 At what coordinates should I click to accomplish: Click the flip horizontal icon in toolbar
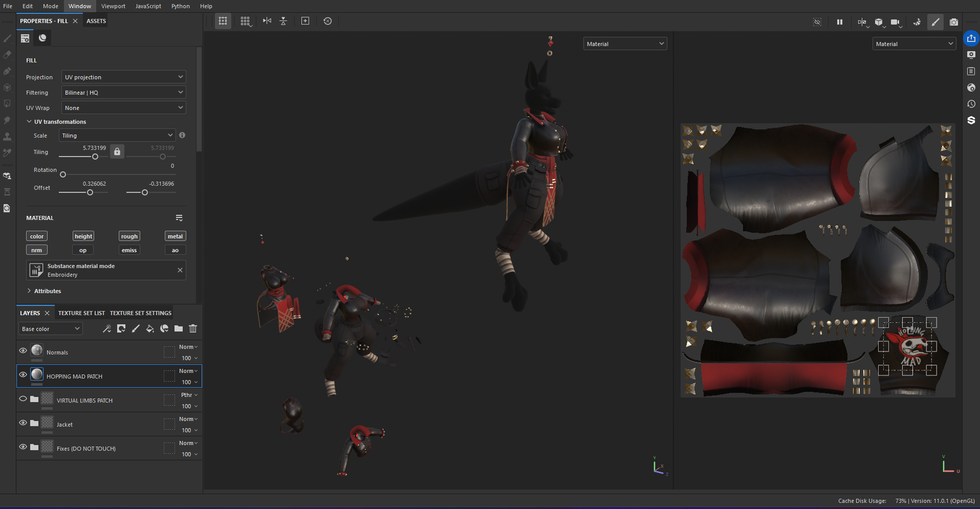(267, 21)
